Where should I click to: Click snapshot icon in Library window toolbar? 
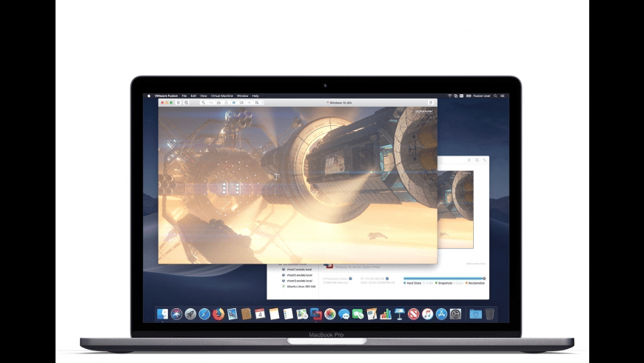(x=477, y=160)
